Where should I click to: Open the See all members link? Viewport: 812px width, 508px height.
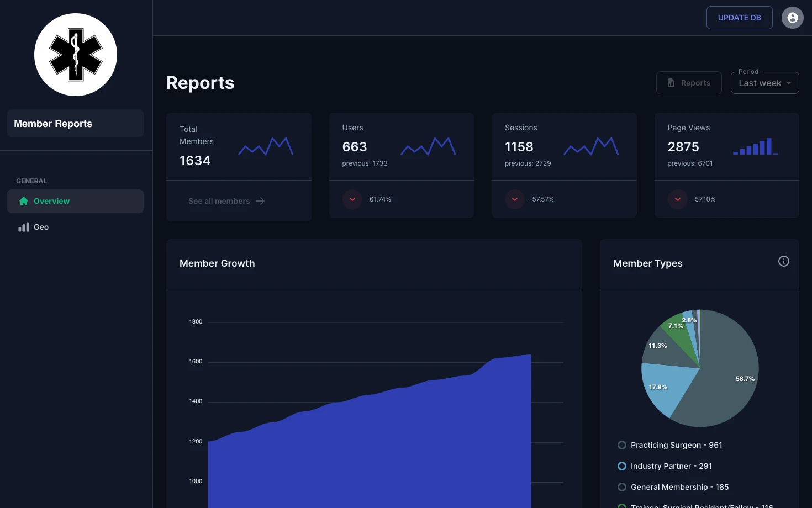tap(219, 201)
